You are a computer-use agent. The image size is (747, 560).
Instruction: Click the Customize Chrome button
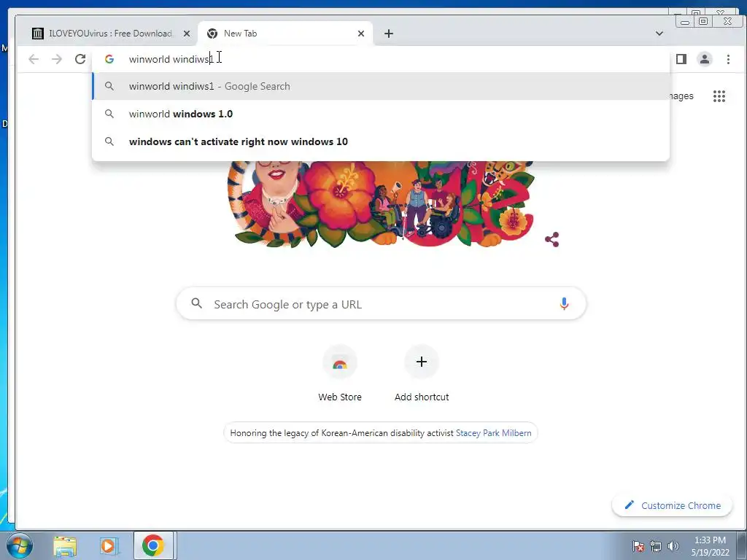coord(672,505)
